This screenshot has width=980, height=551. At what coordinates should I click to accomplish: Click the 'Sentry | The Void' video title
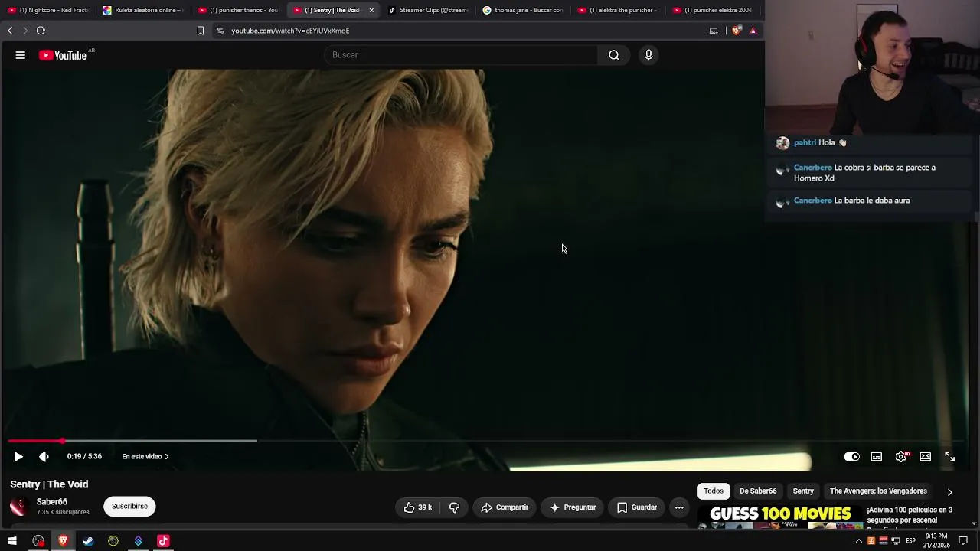[49, 484]
